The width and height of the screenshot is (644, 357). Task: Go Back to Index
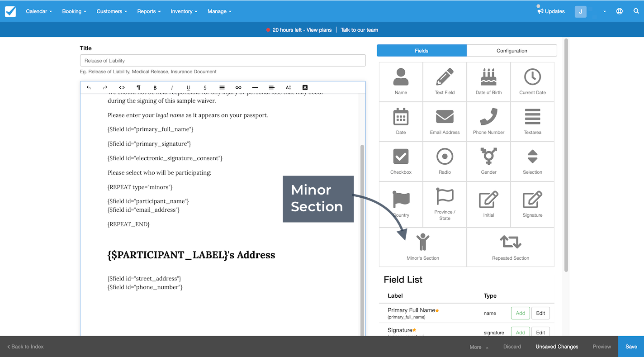pyautogui.click(x=25, y=347)
